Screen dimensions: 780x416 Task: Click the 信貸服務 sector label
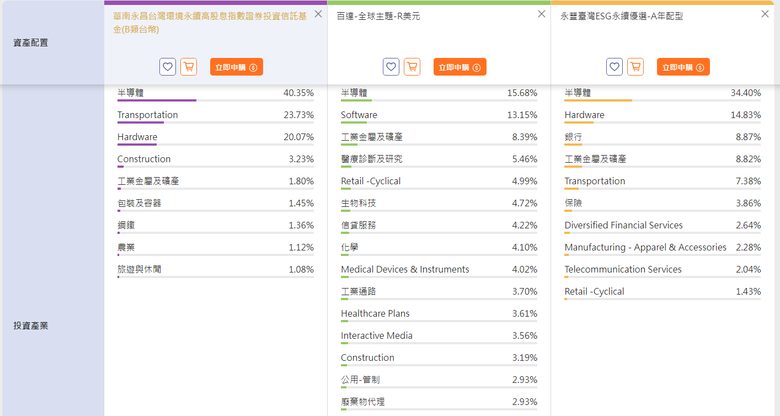pos(358,225)
